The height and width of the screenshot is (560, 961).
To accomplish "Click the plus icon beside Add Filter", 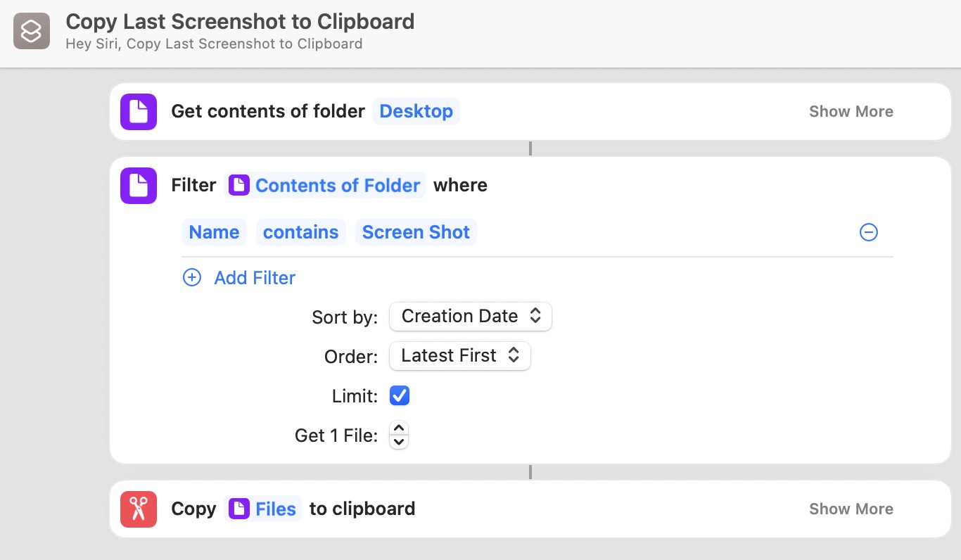I will 192,278.
